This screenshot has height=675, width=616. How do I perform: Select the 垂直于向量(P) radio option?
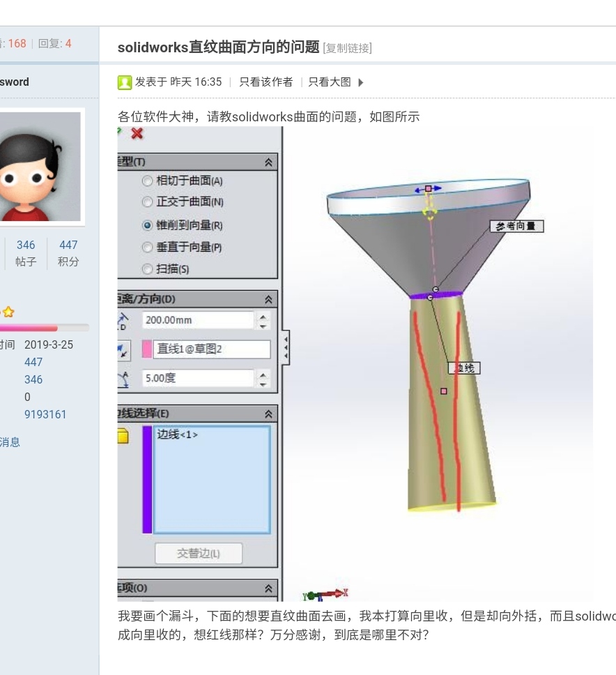coord(147,247)
